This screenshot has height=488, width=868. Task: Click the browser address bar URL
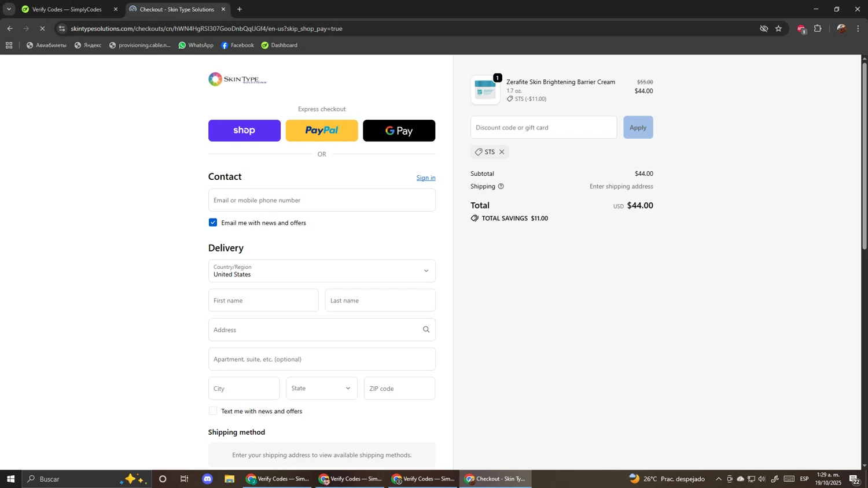[207, 28]
